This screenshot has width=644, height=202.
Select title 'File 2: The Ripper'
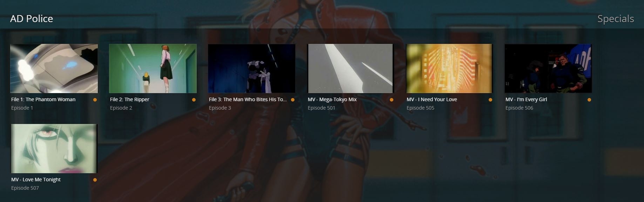(x=130, y=99)
